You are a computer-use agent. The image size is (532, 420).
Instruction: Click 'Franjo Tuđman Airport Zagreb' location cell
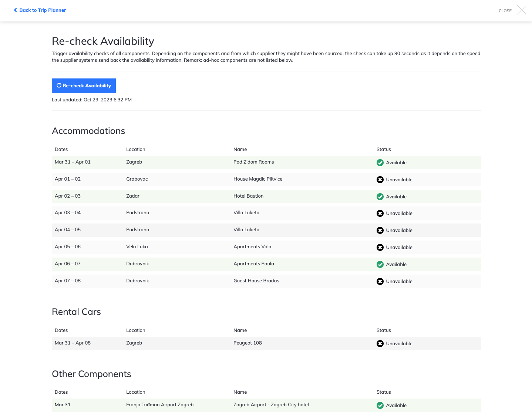click(160, 405)
